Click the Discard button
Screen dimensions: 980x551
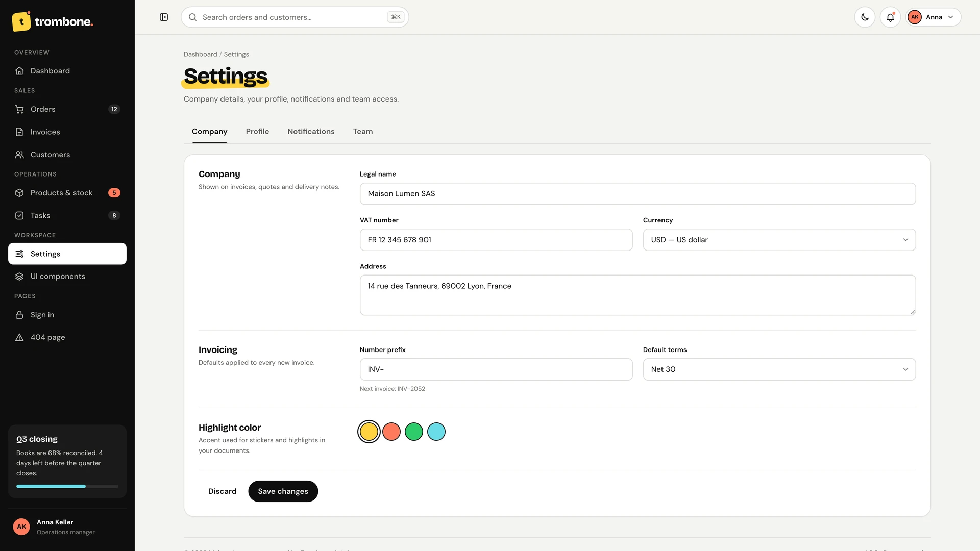click(222, 491)
